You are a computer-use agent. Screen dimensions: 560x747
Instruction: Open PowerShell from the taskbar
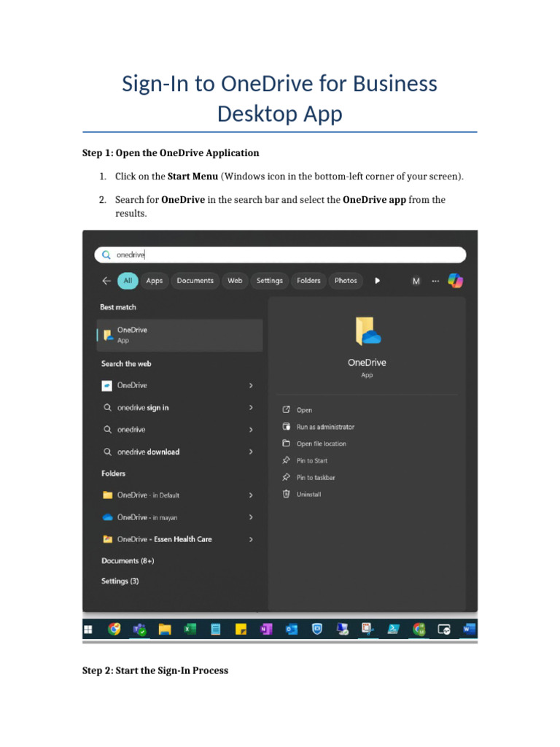(393, 630)
